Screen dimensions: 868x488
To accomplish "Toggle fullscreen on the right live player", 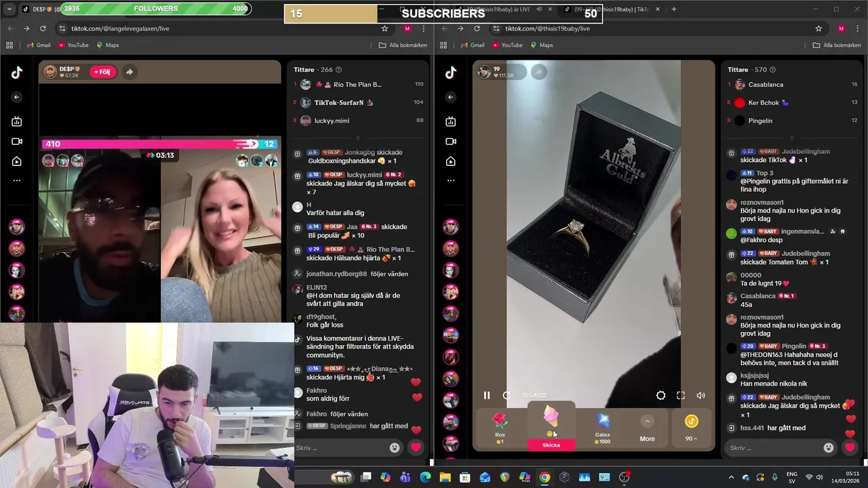I will pyautogui.click(x=681, y=395).
